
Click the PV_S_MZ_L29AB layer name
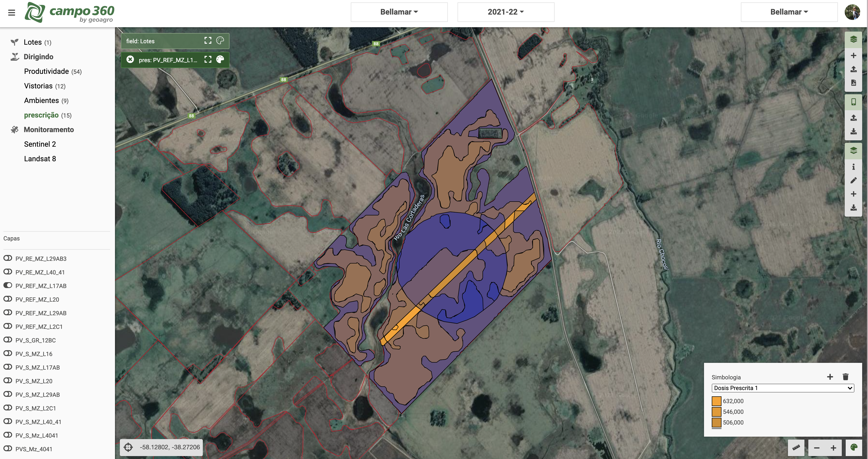[37, 395]
